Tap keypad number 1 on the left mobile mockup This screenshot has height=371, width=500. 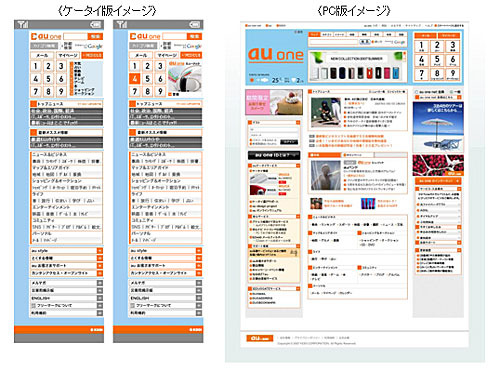tap(36, 66)
